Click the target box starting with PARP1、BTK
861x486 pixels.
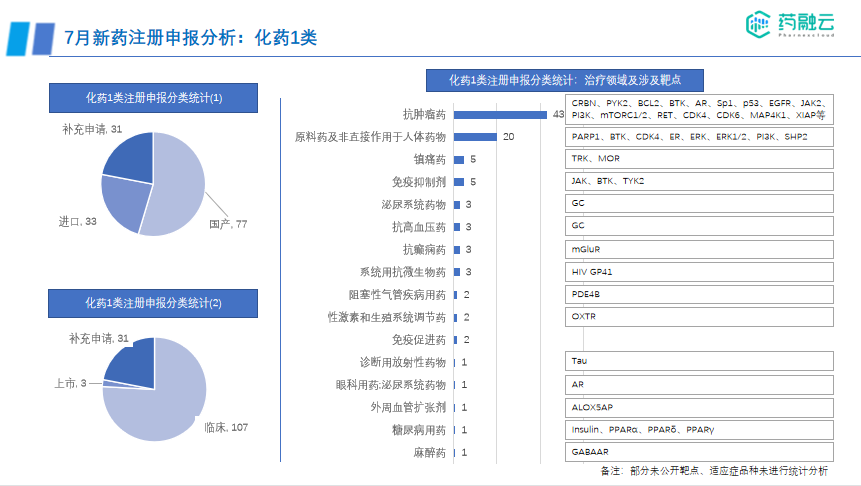pos(699,137)
